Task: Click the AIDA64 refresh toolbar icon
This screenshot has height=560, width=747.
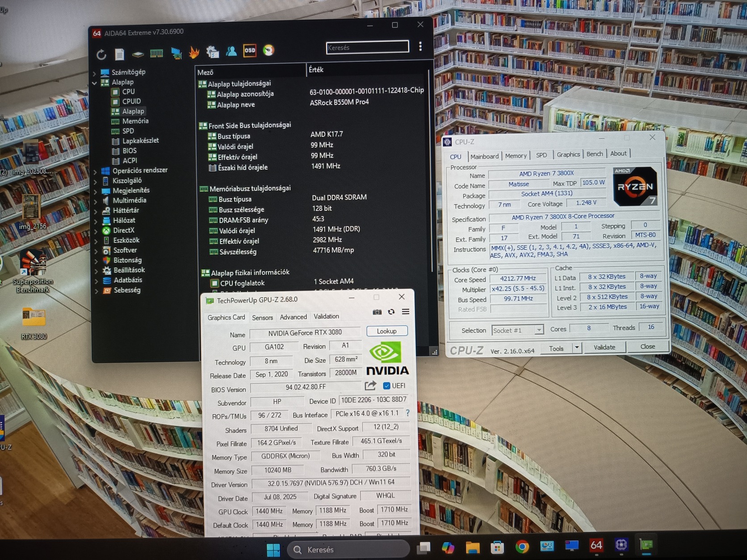Action: (x=101, y=54)
